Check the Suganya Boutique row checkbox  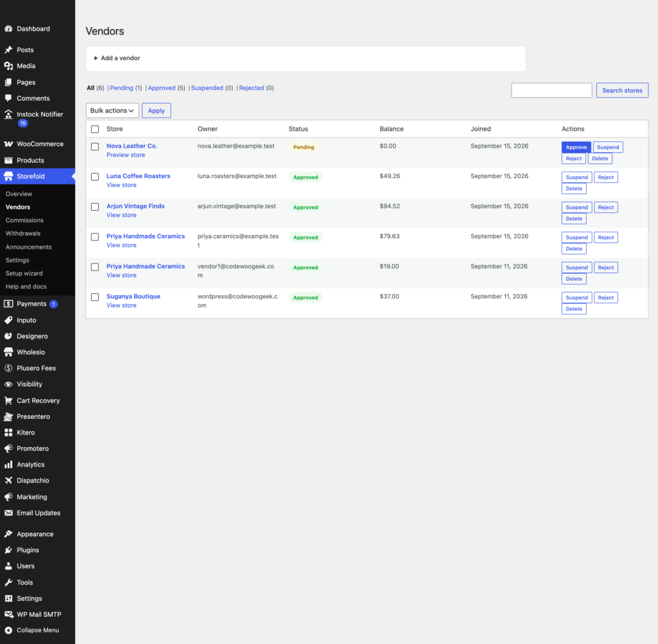click(95, 297)
